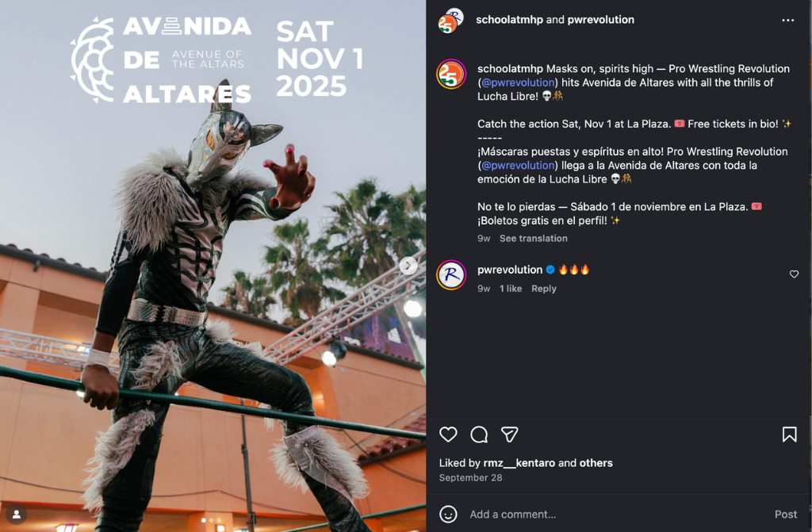The width and height of the screenshot is (812, 532).
Task: Save post with bookmark icon
Action: [x=789, y=434]
